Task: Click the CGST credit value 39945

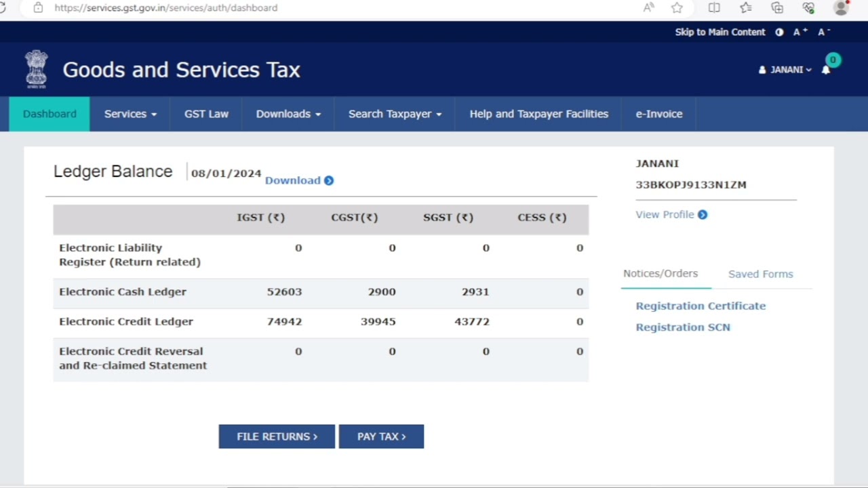Action: [x=378, y=322]
